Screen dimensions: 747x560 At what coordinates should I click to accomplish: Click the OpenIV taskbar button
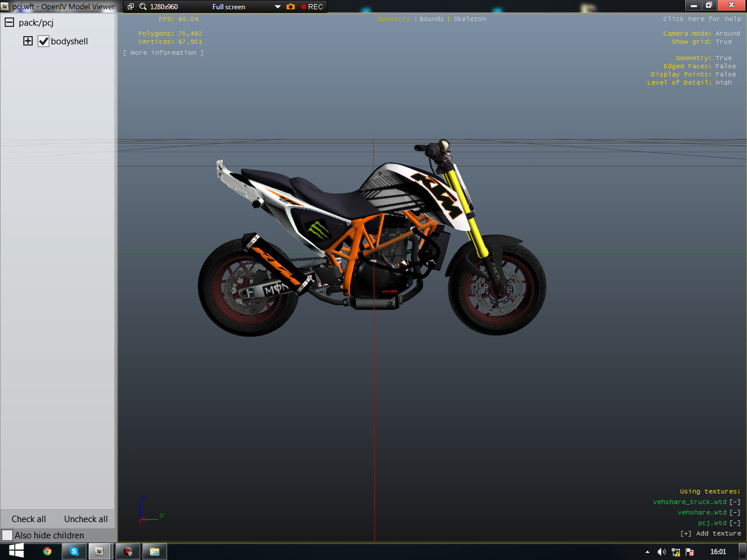[99, 551]
